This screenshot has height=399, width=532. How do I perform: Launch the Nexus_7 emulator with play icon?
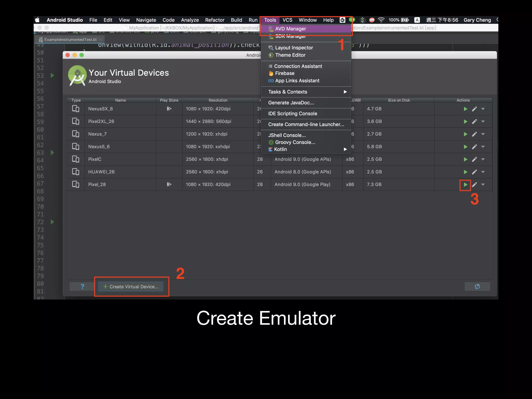point(465,134)
